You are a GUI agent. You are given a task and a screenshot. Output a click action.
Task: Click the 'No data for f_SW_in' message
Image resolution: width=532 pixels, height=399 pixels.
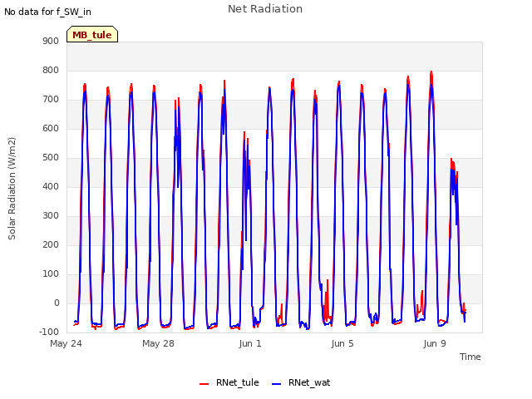(47, 12)
